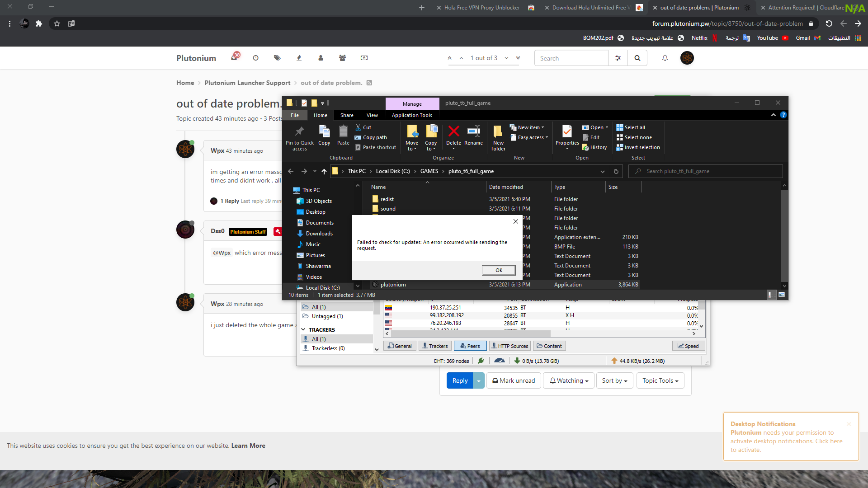The width and height of the screenshot is (868, 488).
Task: Open Users icon in Plutonium navbar
Action: (321, 58)
